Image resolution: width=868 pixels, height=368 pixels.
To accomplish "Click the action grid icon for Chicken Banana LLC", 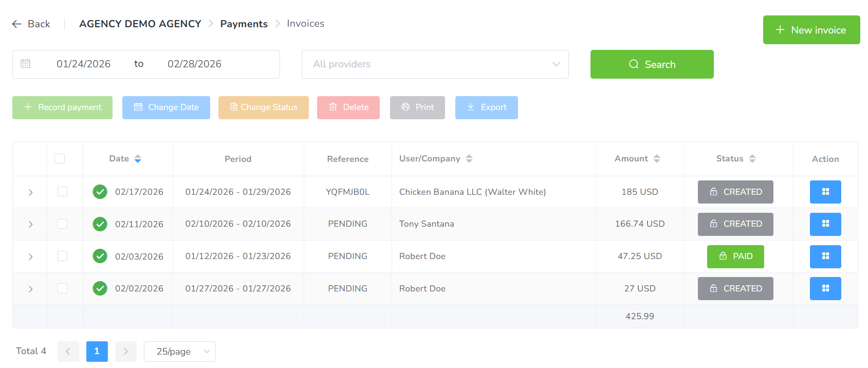I will (825, 192).
